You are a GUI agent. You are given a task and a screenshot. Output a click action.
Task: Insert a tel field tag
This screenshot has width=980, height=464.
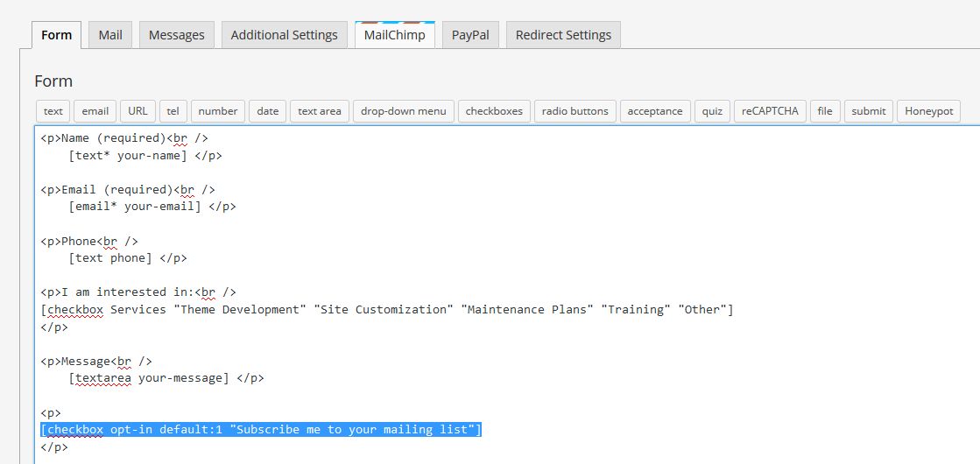(173, 111)
